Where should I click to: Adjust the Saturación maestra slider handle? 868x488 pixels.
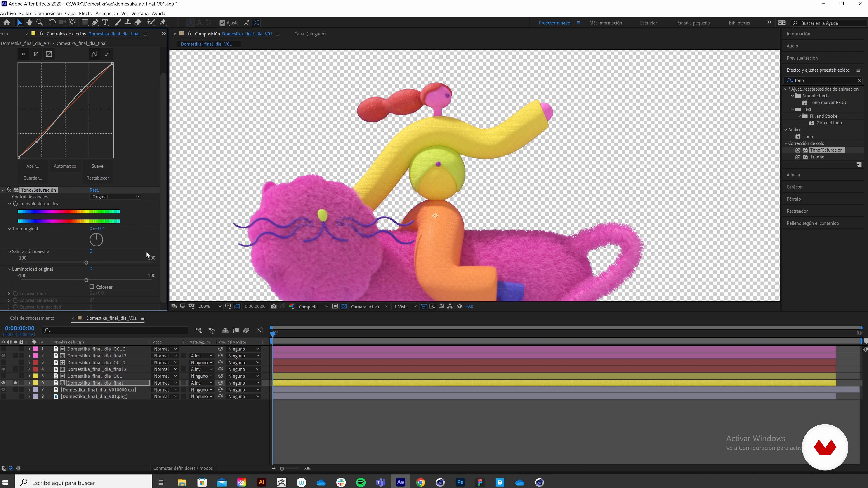pos(86,262)
